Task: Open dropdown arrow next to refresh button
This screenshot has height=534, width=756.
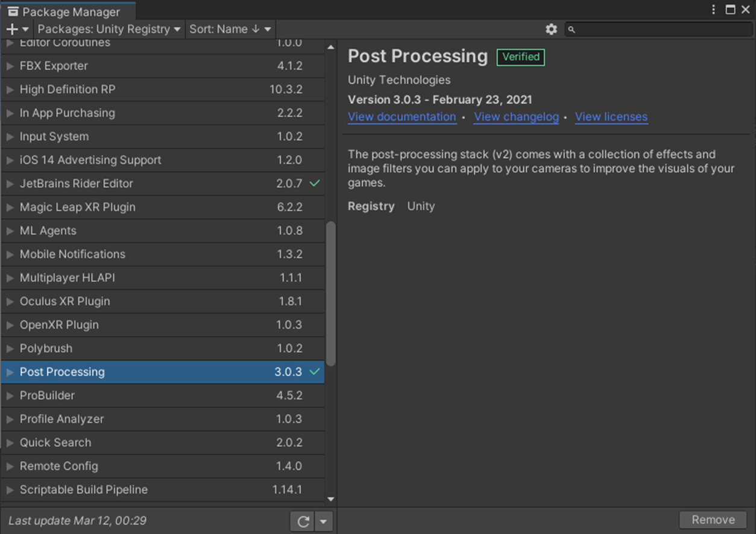Action: [324, 521]
